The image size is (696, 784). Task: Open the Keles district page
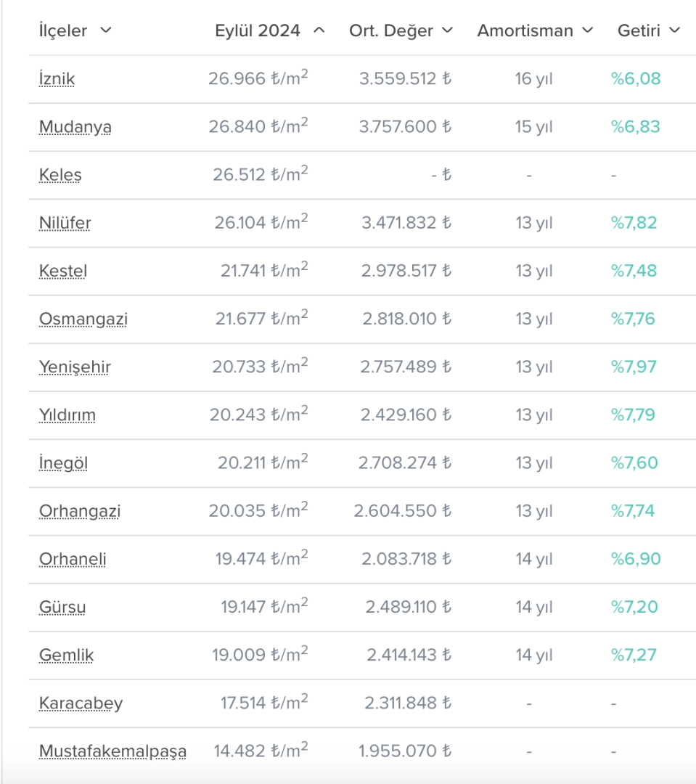point(60,175)
